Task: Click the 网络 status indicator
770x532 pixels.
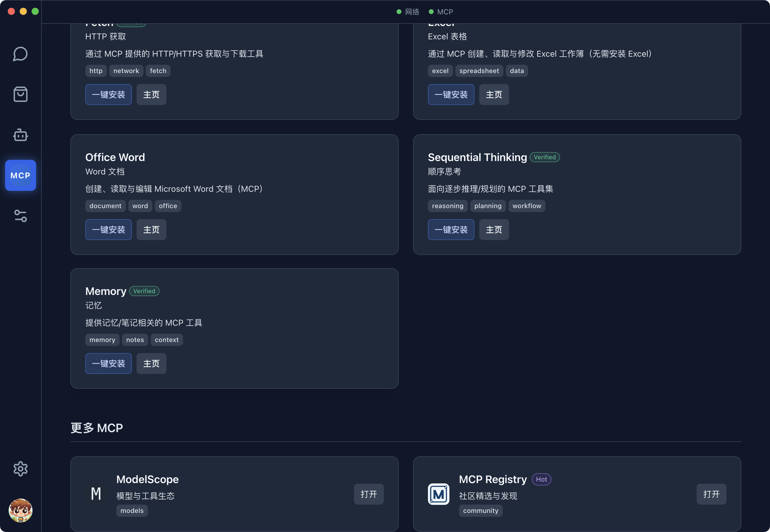Action: tap(408, 12)
